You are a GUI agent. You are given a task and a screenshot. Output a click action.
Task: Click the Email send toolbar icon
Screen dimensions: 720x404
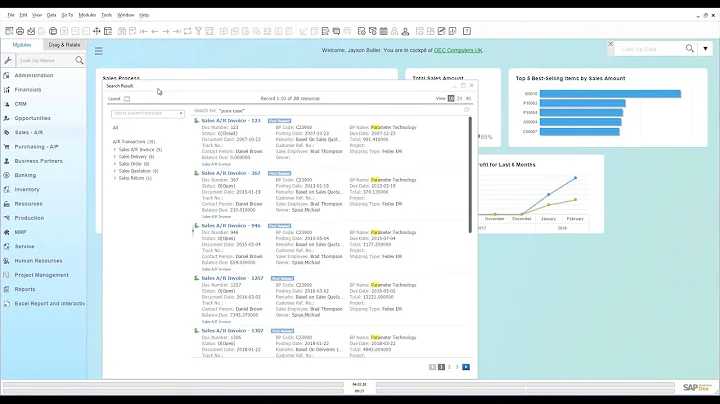pyautogui.click(x=31, y=31)
